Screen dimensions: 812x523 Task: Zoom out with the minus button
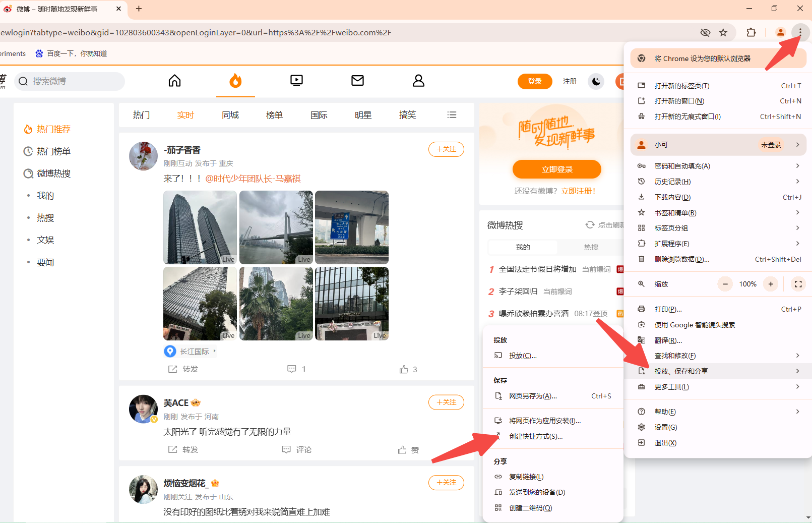[x=725, y=284]
